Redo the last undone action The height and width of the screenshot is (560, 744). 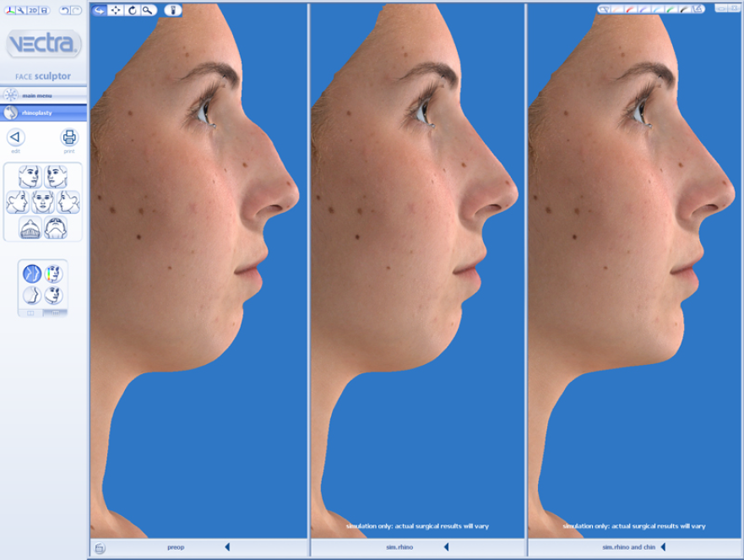(x=76, y=10)
